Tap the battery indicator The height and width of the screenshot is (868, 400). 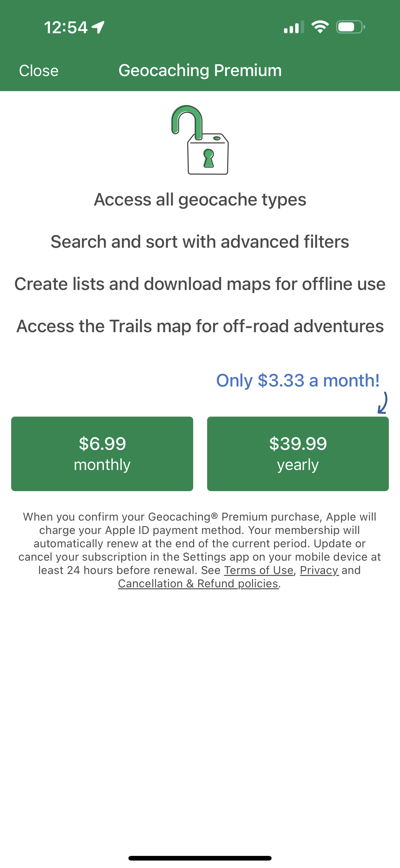[349, 28]
